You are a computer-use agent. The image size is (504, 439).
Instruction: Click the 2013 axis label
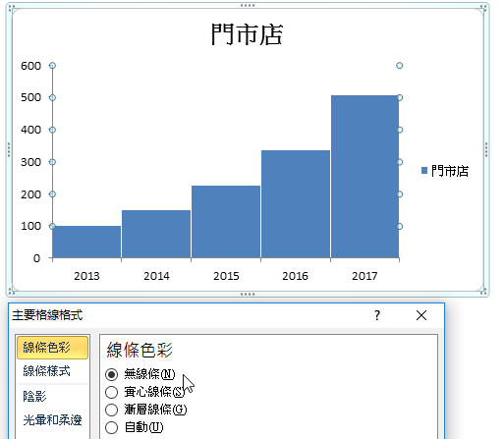click(86, 276)
